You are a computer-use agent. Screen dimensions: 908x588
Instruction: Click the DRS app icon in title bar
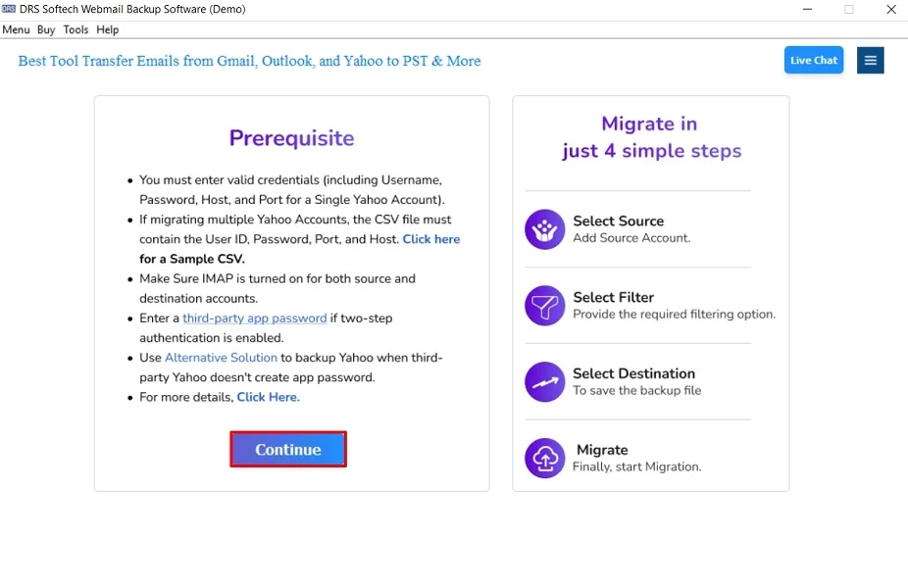[x=10, y=9]
